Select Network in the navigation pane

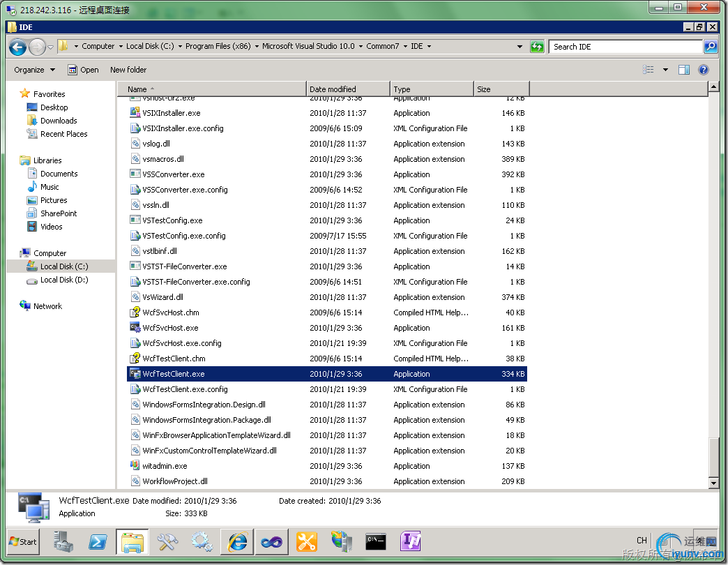pyautogui.click(x=47, y=306)
